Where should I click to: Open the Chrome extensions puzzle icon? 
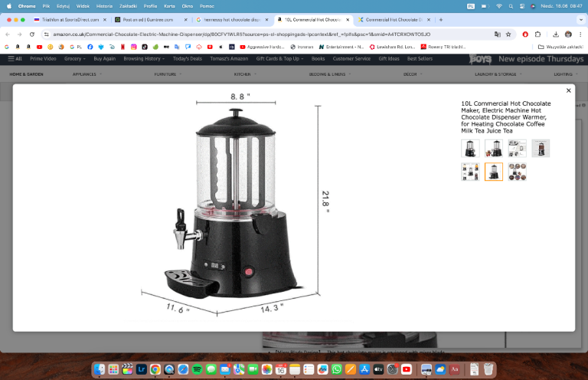pos(537,34)
